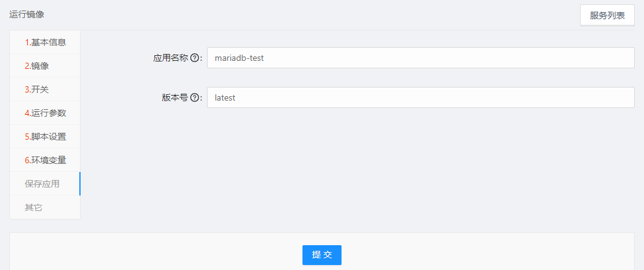Focus the 应用名称 input with mariadb-test
644x270 pixels.
pos(420,58)
